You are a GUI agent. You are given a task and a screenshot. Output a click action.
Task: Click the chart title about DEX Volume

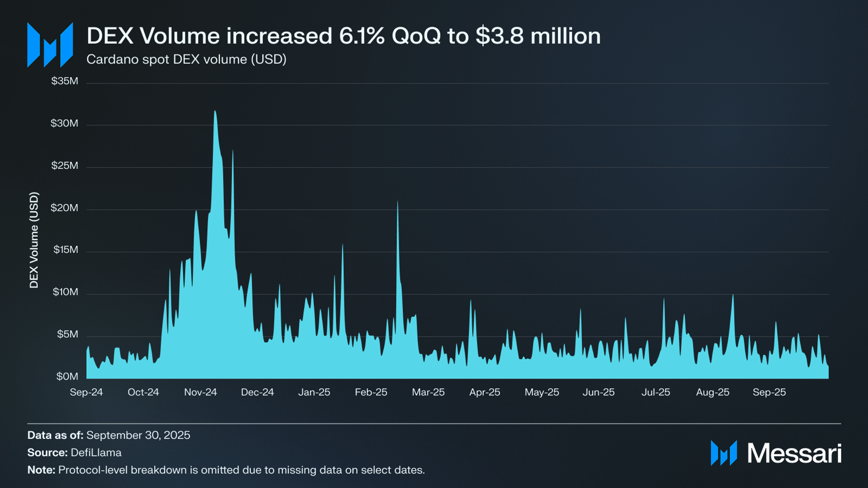343,36
